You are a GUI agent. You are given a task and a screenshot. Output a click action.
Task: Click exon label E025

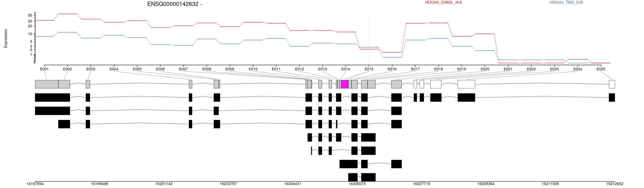tap(601, 69)
